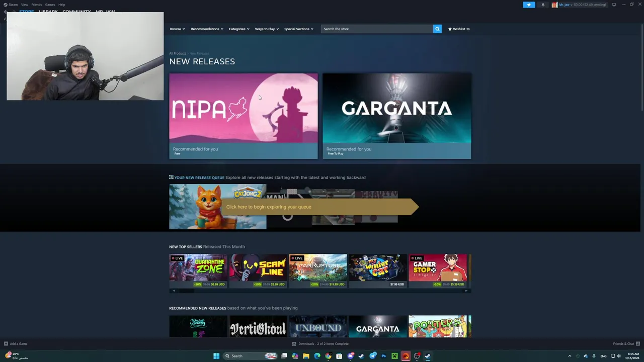Open Friends & Chat link
Screen dimensions: 644x362
click(x=623, y=344)
